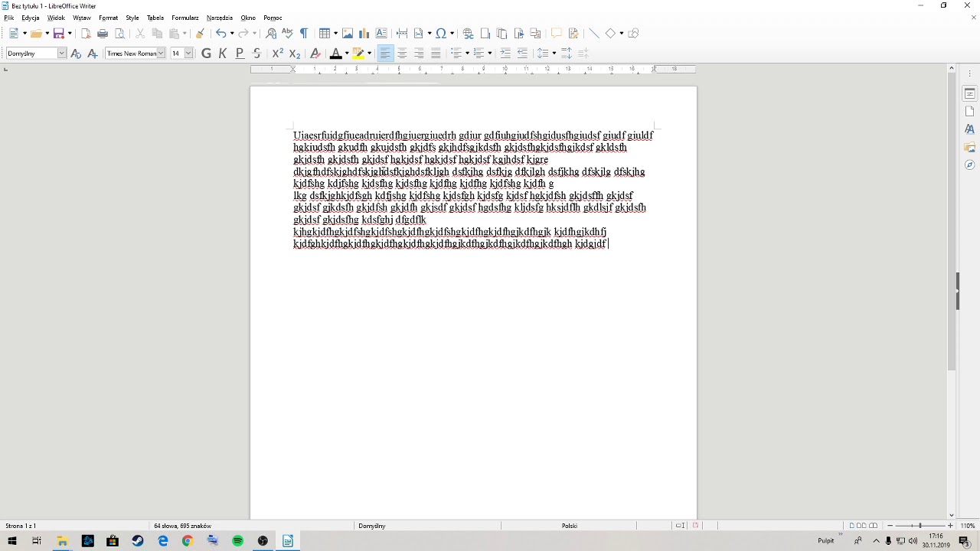The height and width of the screenshot is (551, 980).
Task: Apply font color red A swatch
Action: (x=335, y=54)
